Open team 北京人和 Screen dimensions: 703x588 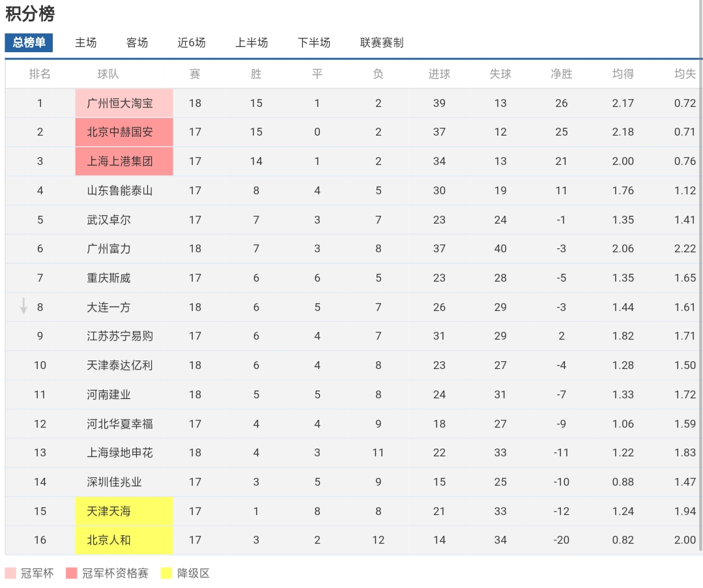point(109,540)
